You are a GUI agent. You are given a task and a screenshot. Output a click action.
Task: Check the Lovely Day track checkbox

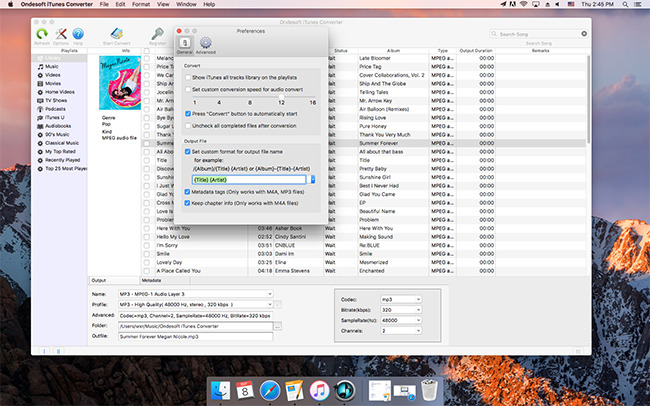(x=147, y=263)
